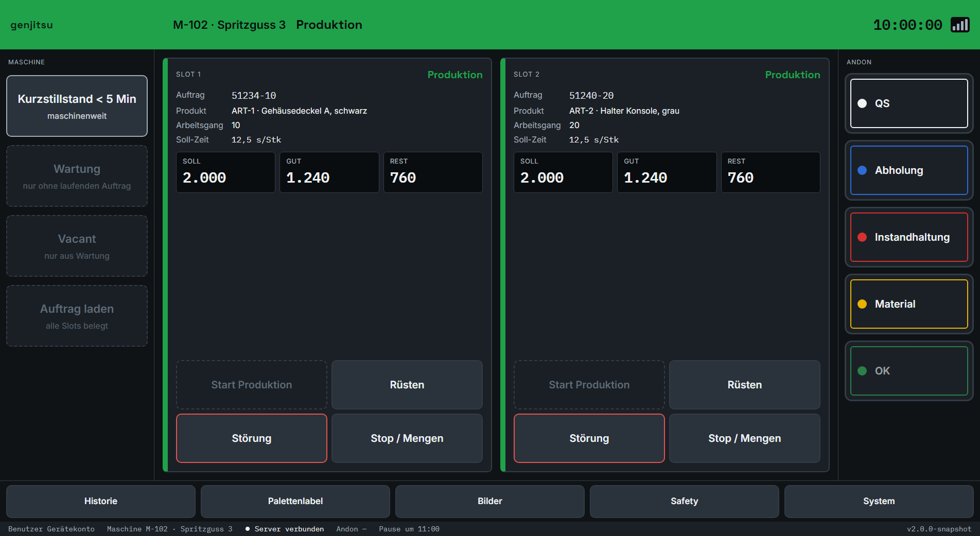Click order number 51234-10
This screenshot has height=536, width=980.
(x=254, y=96)
